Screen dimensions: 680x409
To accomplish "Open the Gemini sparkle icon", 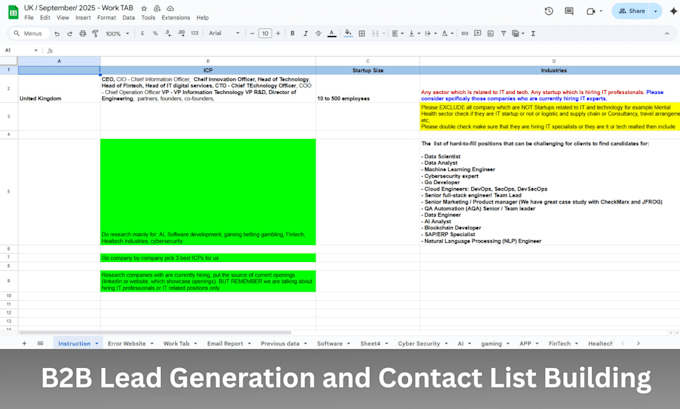I will pos(673,11).
